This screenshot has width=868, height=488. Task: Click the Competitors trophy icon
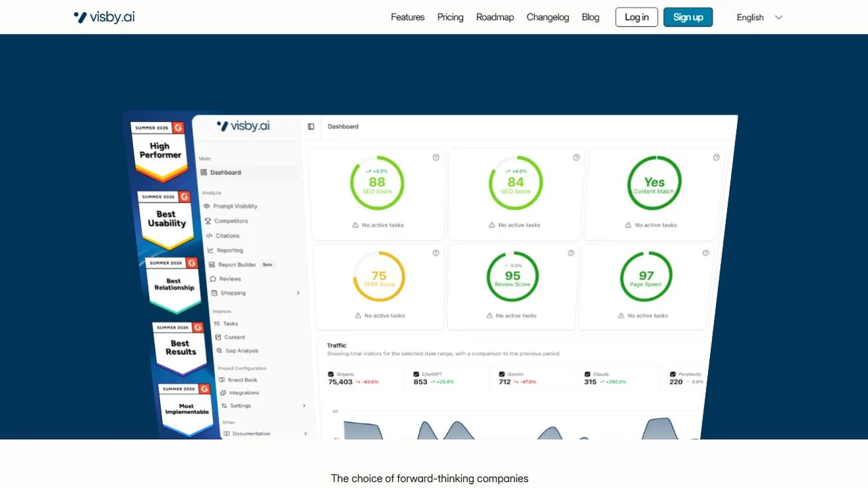[208, 221]
